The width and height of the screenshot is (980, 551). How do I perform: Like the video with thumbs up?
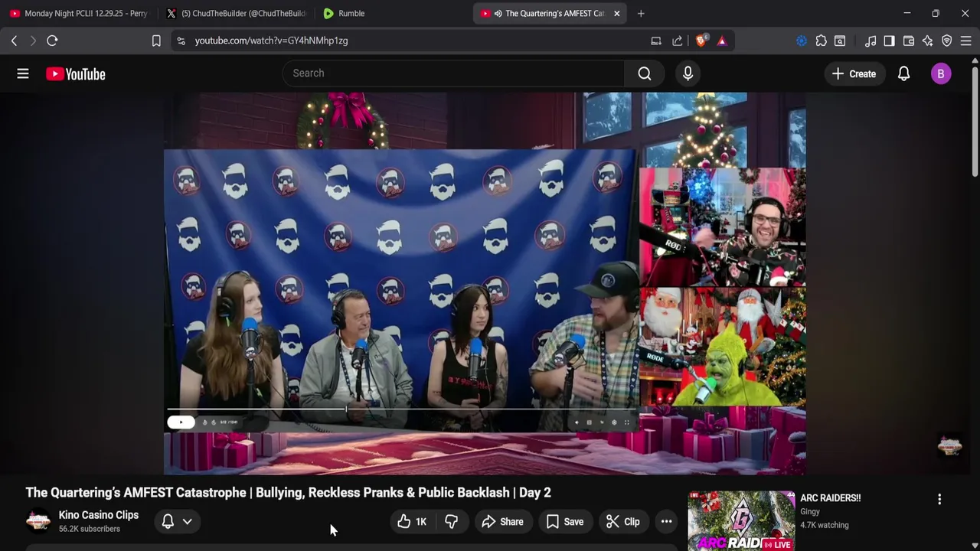click(412, 522)
